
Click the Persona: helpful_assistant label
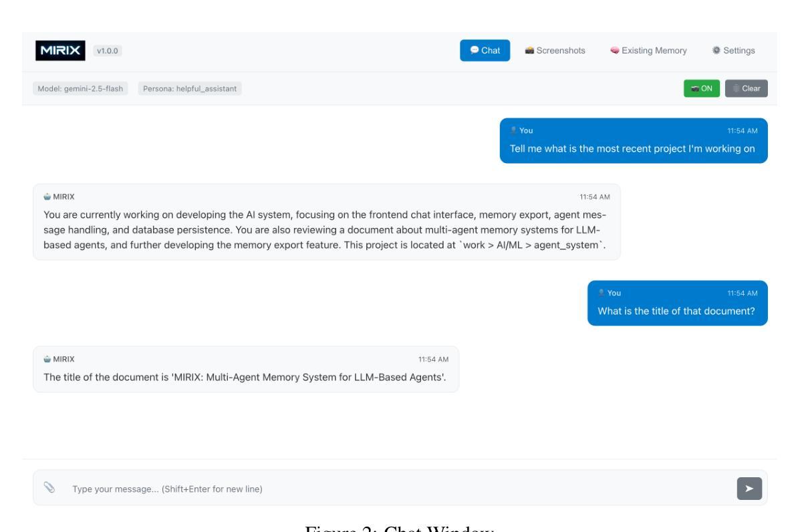(190, 88)
